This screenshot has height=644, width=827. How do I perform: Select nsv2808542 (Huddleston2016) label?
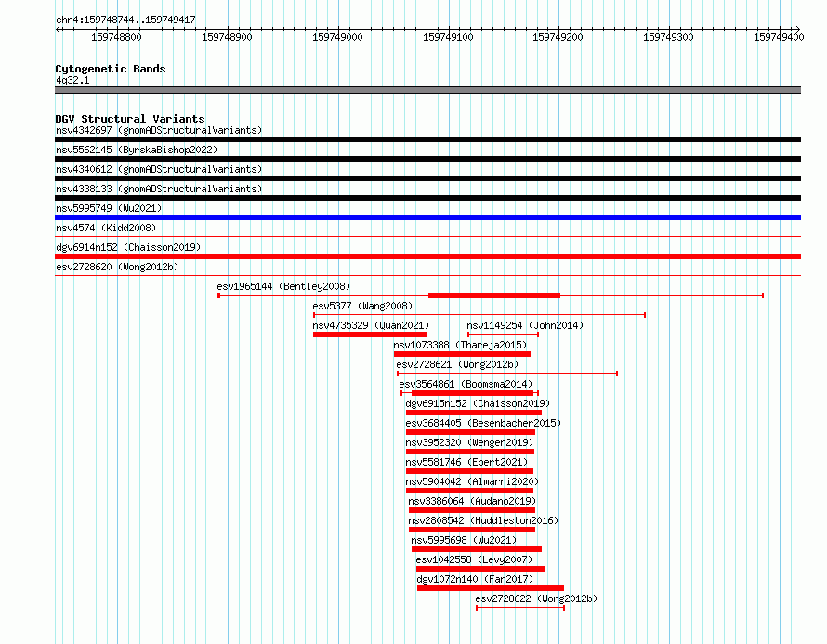[x=483, y=520]
